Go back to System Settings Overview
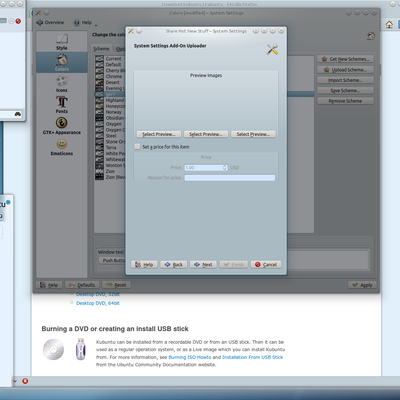The width and height of the screenshot is (400, 400). click(50, 22)
